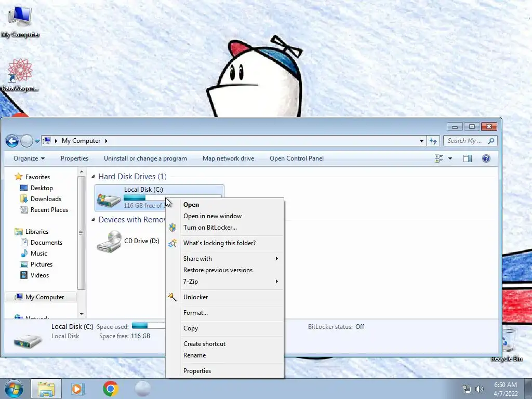Viewport: 532px width, 399px height.
Task: Choose Rename in context menu
Action: (224, 355)
